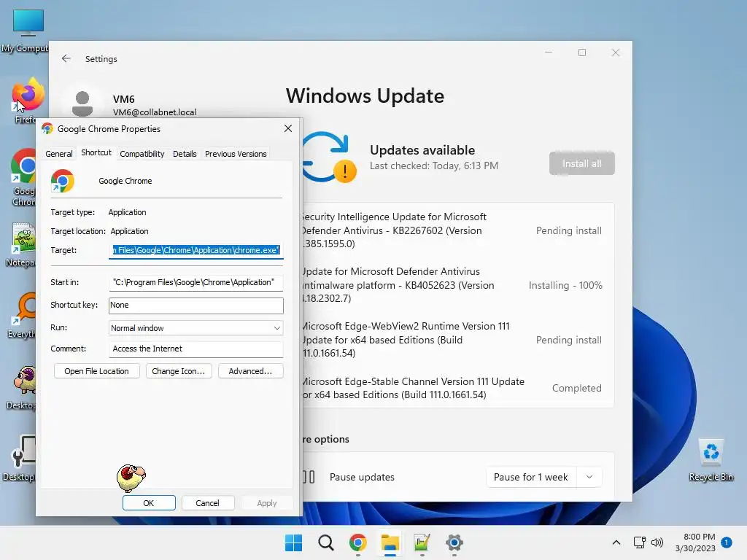
Task: Click VM6@collabnet.local account text
Action: tap(155, 112)
